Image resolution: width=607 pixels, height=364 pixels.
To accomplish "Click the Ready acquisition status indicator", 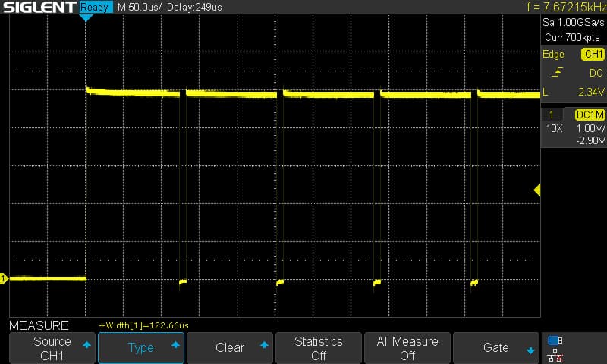I will click(96, 7).
